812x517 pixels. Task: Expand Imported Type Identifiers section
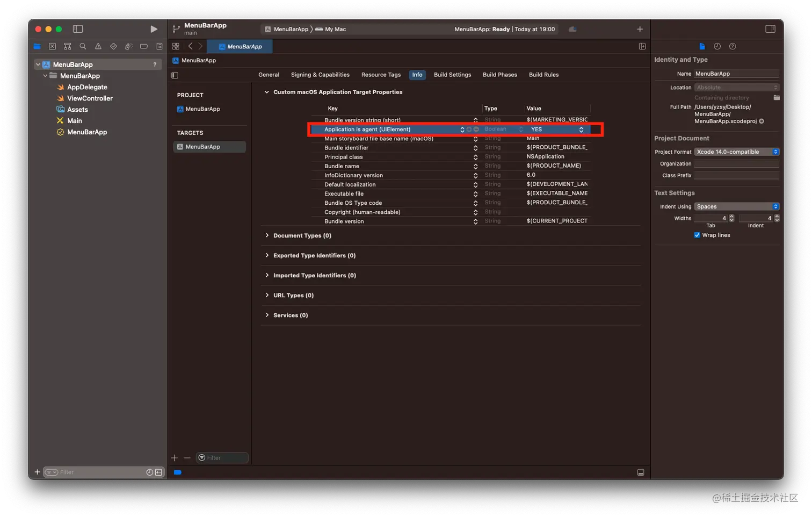tap(267, 275)
